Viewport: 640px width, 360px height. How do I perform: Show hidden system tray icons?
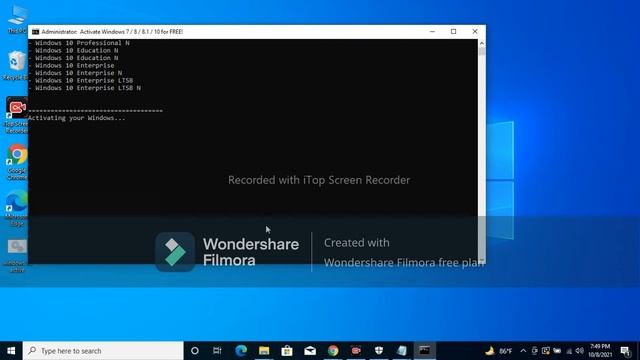pos(523,351)
